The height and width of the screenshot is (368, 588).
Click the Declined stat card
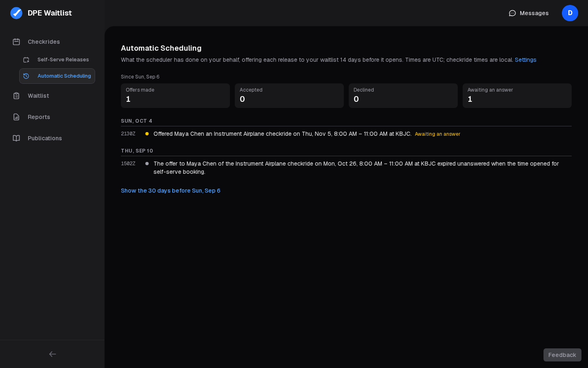[403, 96]
